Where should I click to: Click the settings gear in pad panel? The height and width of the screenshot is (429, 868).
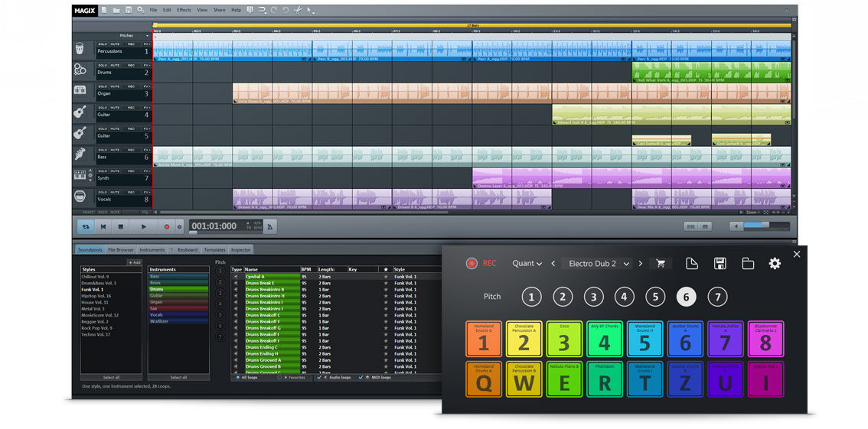(x=775, y=263)
